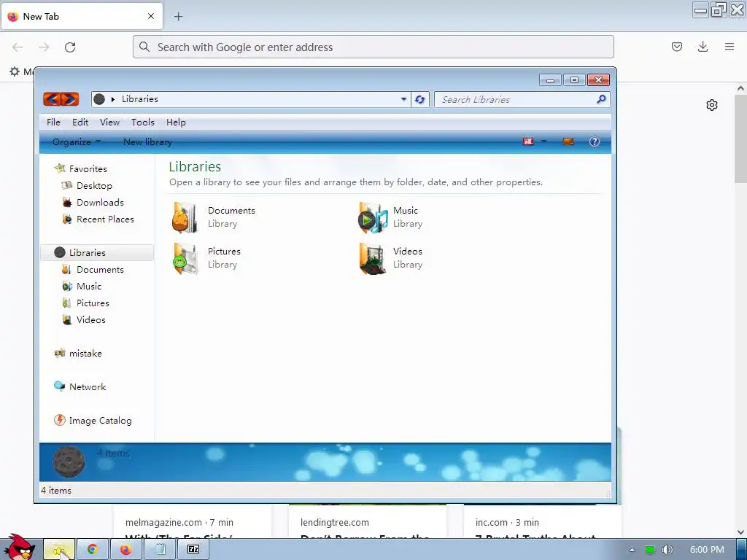747x560 pixels.
Task: Click the green tray status icon
Action: 650,550
